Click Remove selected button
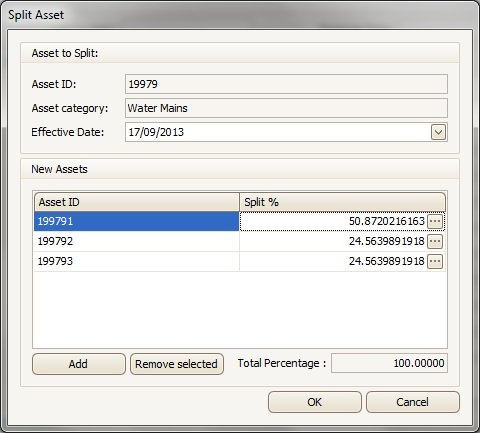The height and width of the screenshot is (433, 480). pos(177,364)
